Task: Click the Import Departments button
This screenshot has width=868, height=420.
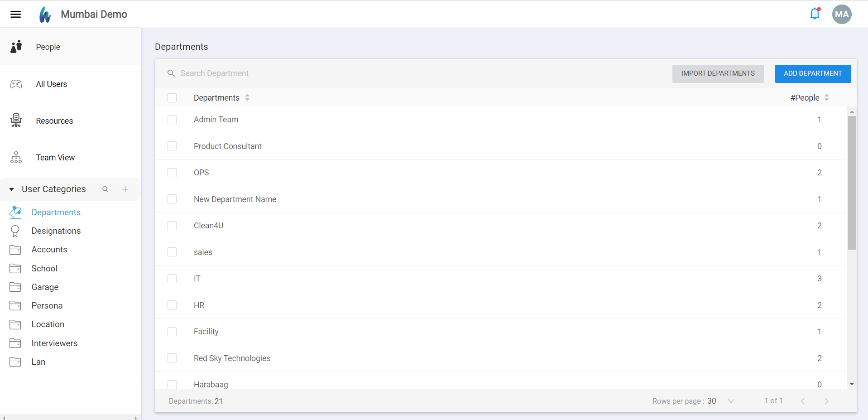Action: point(717,73)
